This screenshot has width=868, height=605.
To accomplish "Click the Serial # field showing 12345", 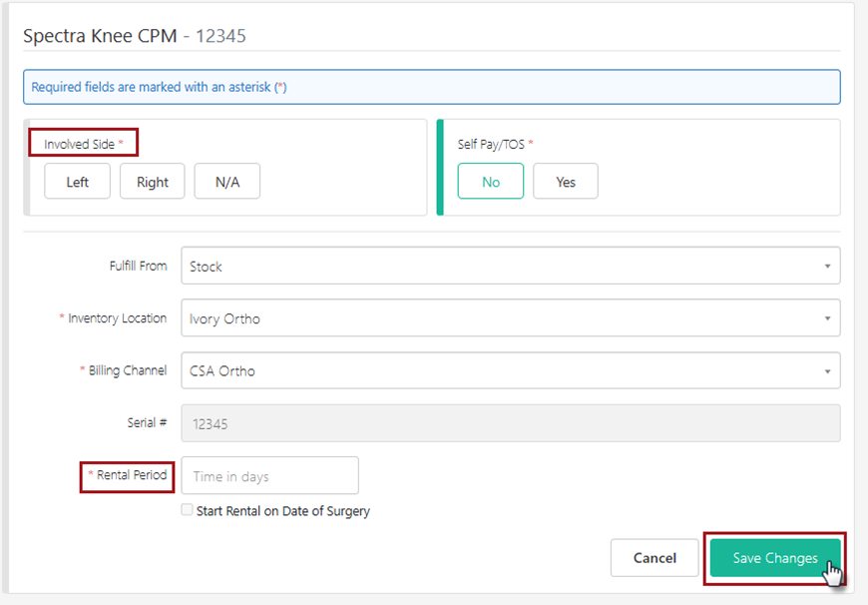I will [510, 423].
